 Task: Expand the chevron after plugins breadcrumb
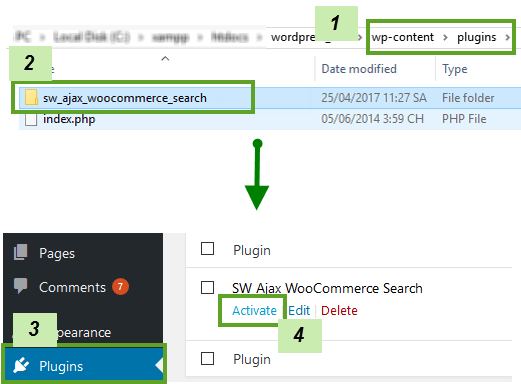tap(507, 37)
